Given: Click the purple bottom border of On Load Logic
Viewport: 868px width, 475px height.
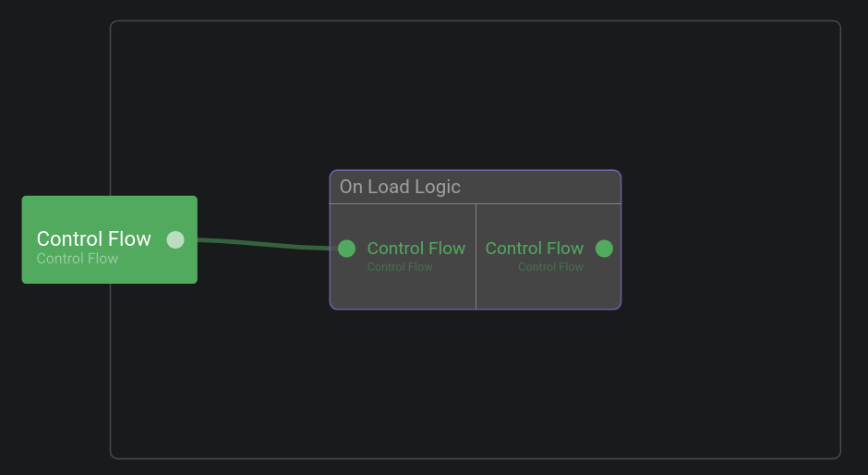Looking at the screenshot, I should (475, 308).
